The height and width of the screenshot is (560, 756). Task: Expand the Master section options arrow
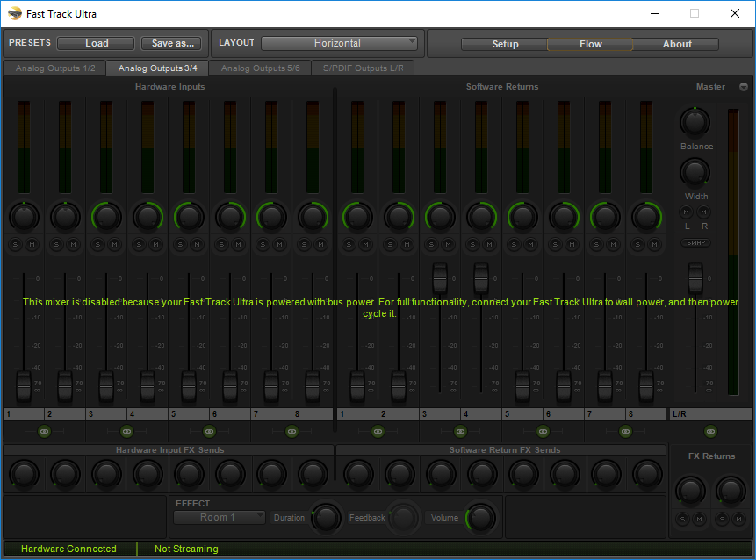[743, 87]
